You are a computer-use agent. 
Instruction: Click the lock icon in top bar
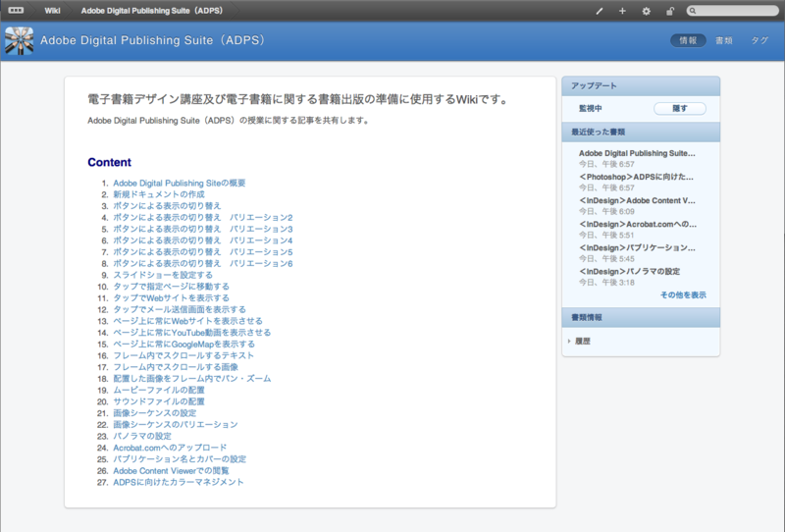(x=670, y=11)
